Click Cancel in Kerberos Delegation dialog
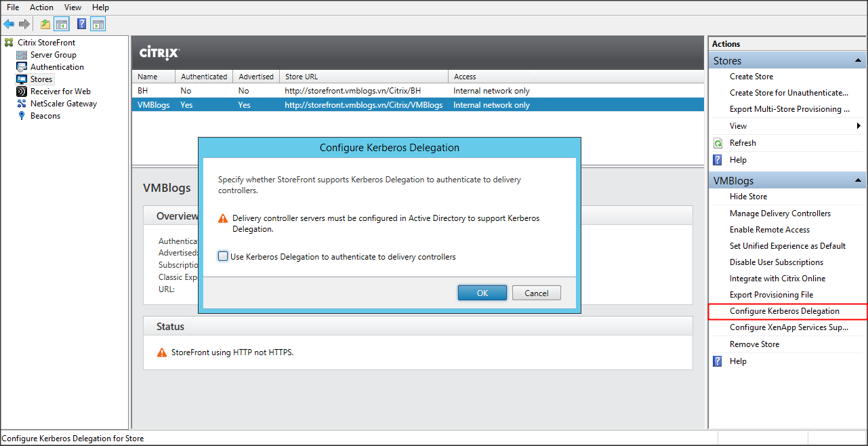Image resolution: width=868 pixels, height=446 pixels. click(x=536, y=293)
